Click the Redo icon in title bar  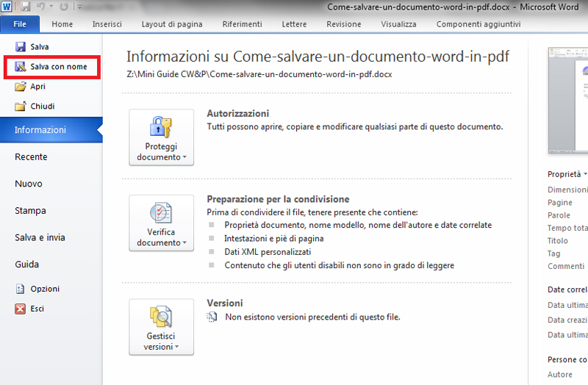[64, 7]
